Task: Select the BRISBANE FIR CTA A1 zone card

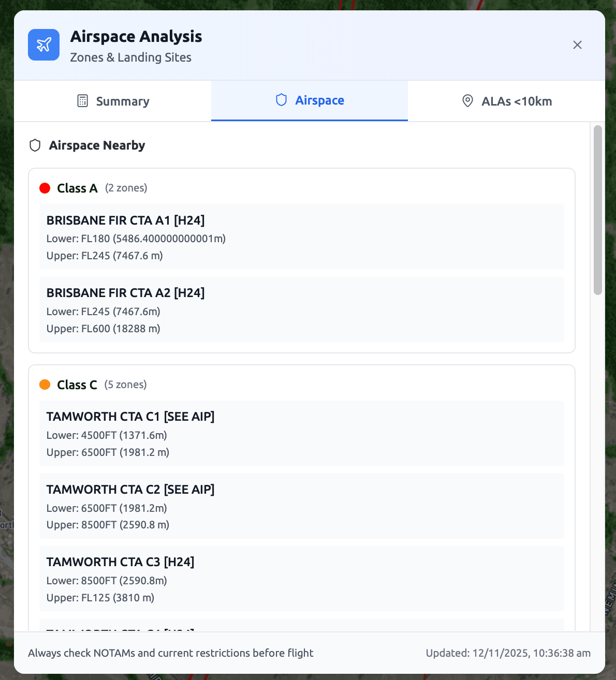Action: (x=301, y=236)
